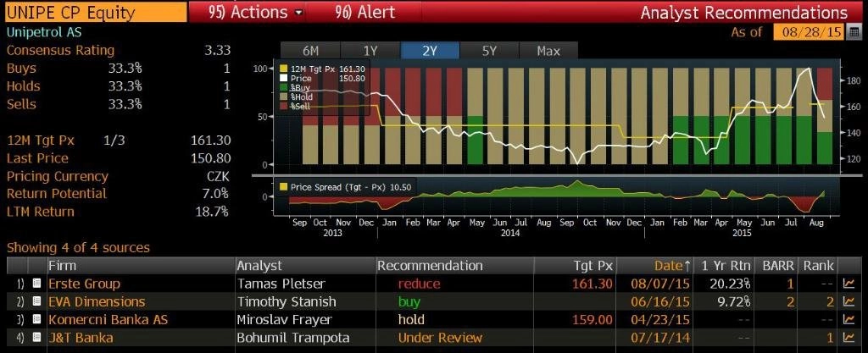The width and height of the screenshot is (868, 353).
Task: Click the Showing 4 of 4 sources text
Action: click(77, 247)
